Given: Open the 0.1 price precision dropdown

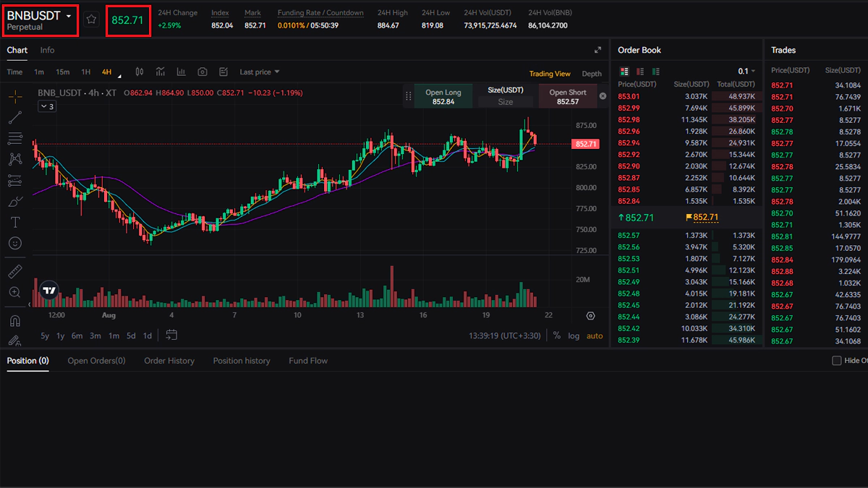Looking at the screenshot, I should (746, 71).
